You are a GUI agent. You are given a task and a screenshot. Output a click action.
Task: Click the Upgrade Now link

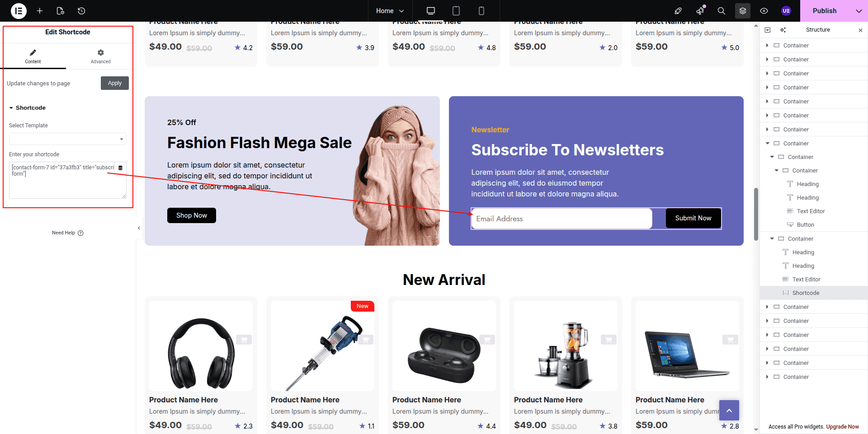coord(842,427)
